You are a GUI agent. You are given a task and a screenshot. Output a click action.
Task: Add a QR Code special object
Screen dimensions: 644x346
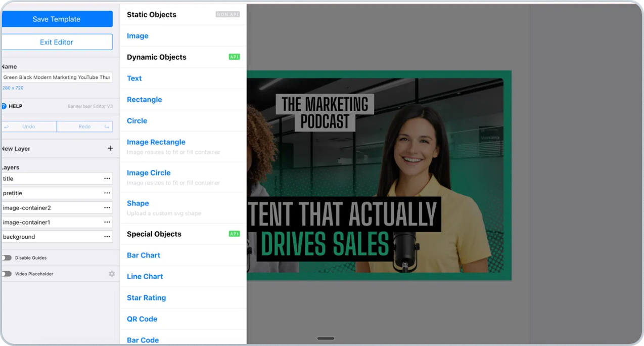coord(142,319)
